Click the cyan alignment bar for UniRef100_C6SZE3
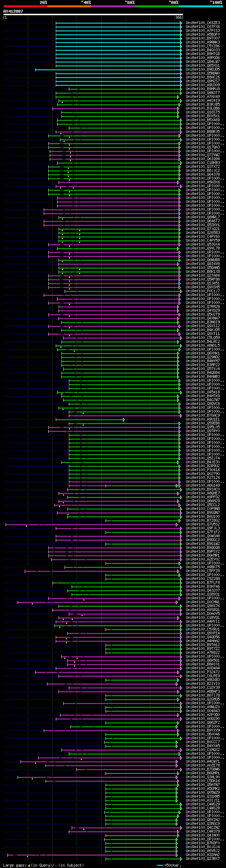 click(x=119, y=23)
